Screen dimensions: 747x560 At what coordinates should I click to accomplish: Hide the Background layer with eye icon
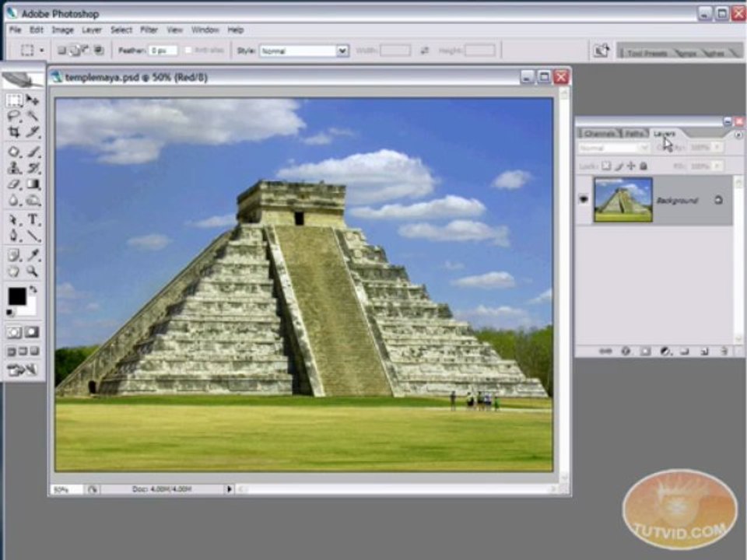(584, 199)
